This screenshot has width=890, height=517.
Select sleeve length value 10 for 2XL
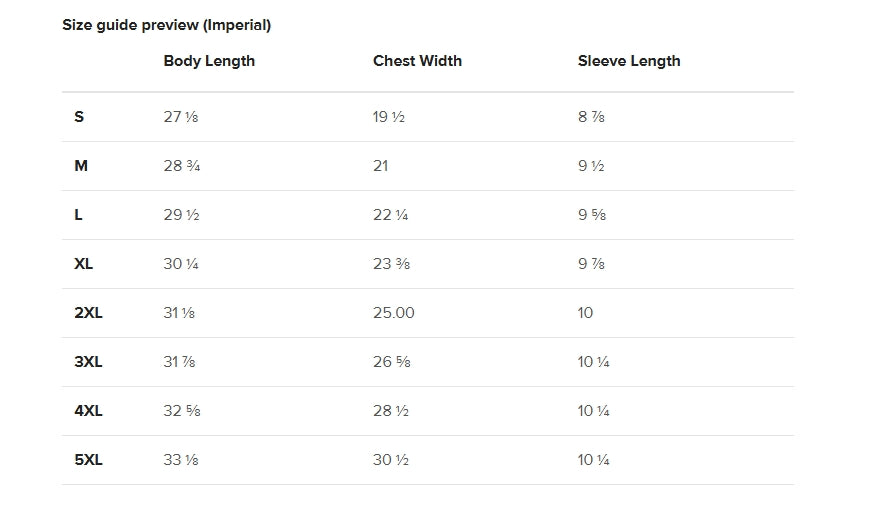coord(586,313)
